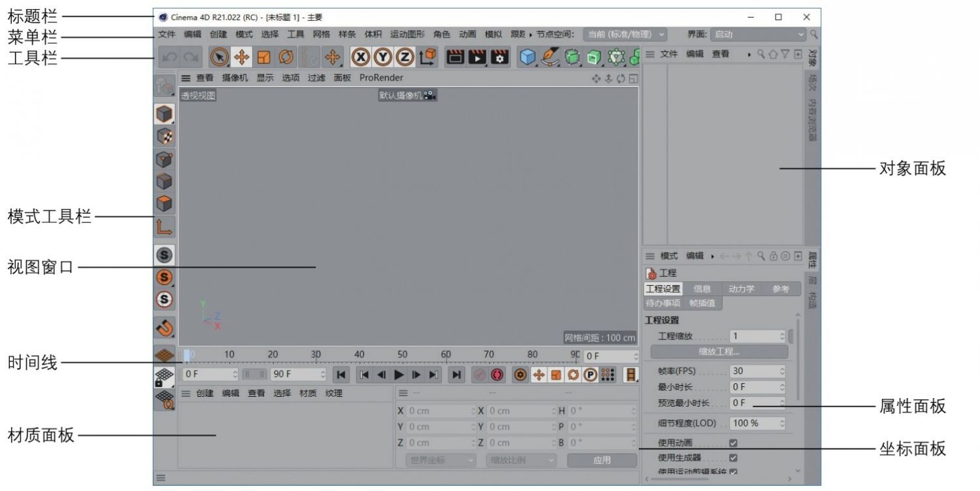Open the 界面 layout dropdown
Screen dimensions: 980x491
click(759, 35)
